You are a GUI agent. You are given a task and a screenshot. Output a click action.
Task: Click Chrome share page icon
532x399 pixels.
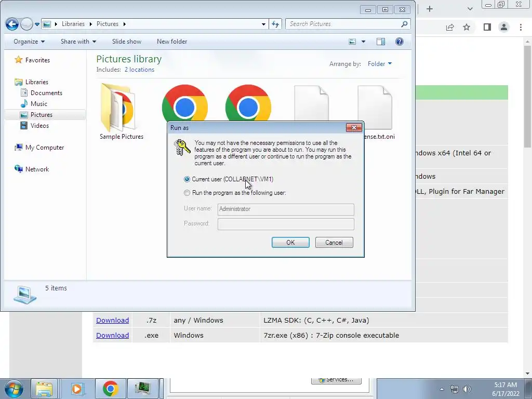pos(450,28)
